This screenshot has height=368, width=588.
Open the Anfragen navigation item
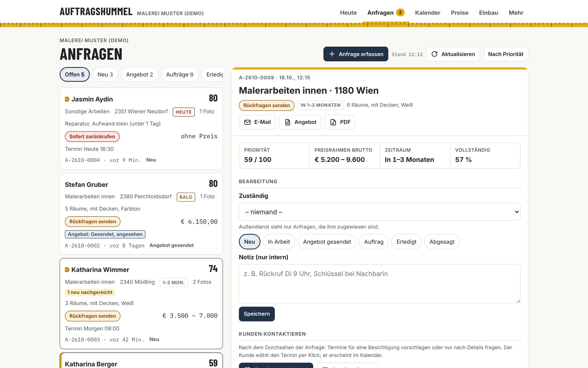386,13
